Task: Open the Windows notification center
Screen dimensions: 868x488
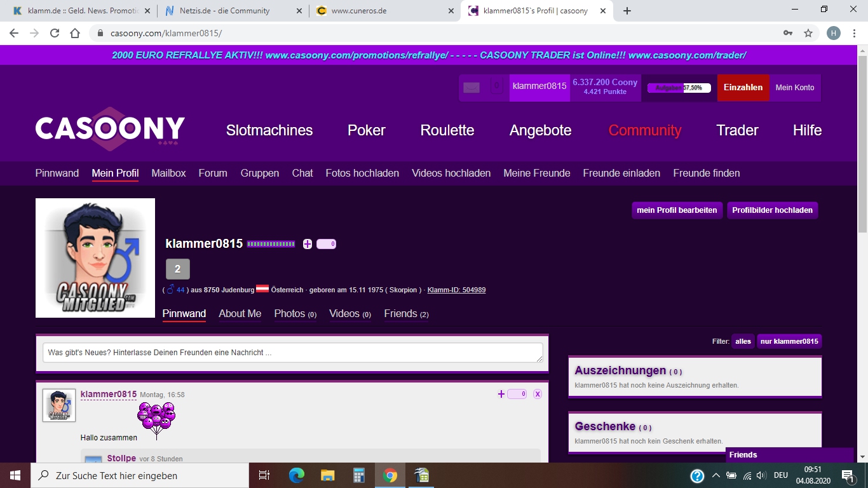Action: (848, 475)
